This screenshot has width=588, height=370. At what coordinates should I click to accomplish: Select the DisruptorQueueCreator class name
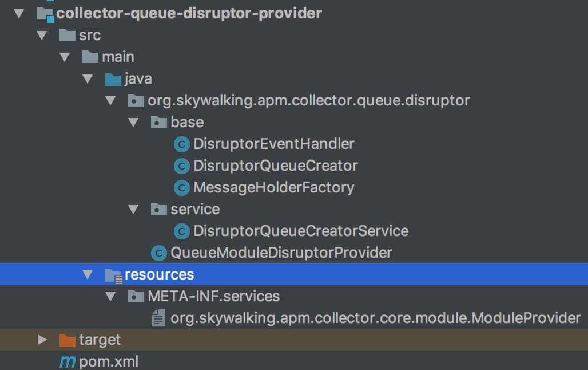tap(276, 166)
